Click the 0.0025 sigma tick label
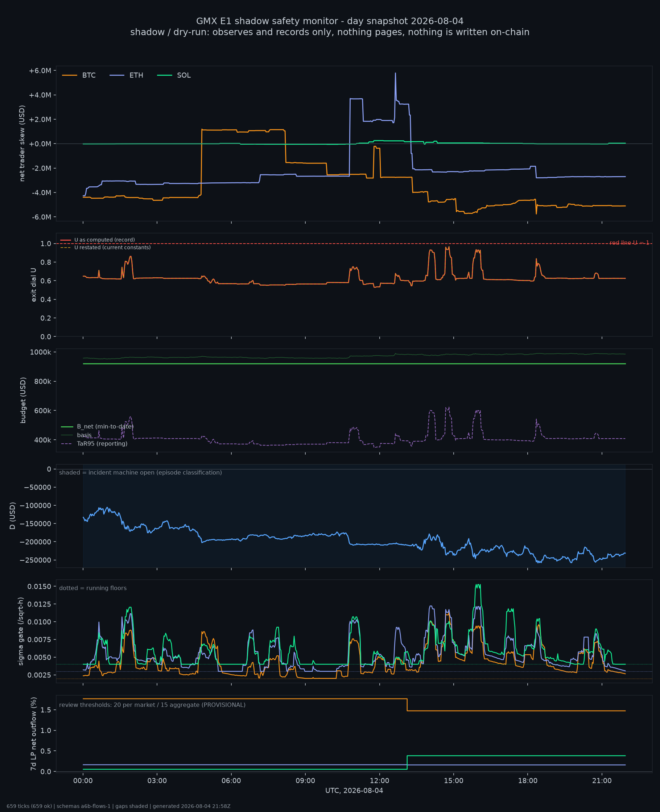Viewport: 660px width, 812px height. pos(39,675)
